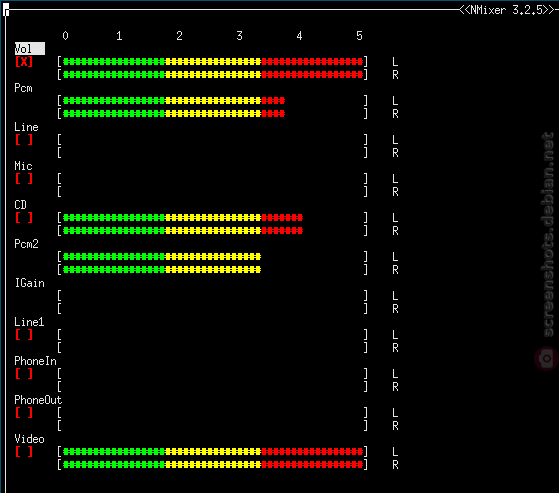559x493 pixels.
Task: Select the Pcm2 channel label
Action: click(x=26, y=244)
